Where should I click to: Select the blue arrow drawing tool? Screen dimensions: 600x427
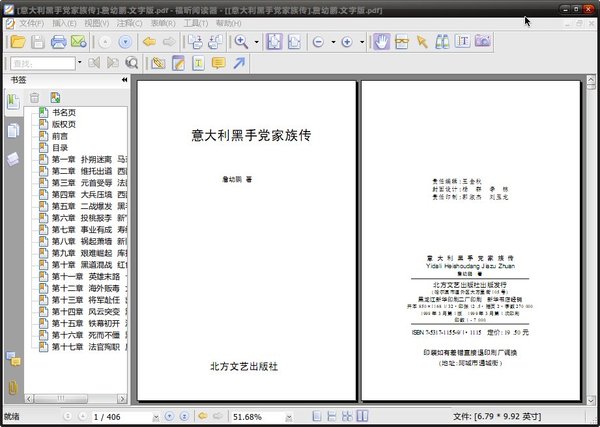click(x=239, y=63)
